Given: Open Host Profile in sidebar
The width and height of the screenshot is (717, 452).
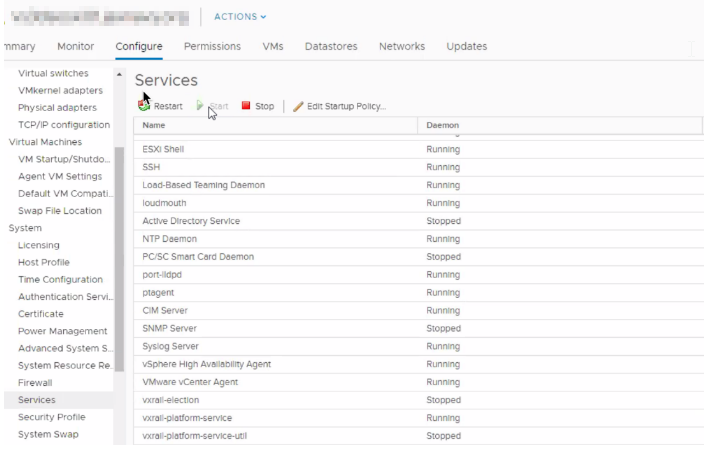Looking at the screenshot, I should coord(44,262).
